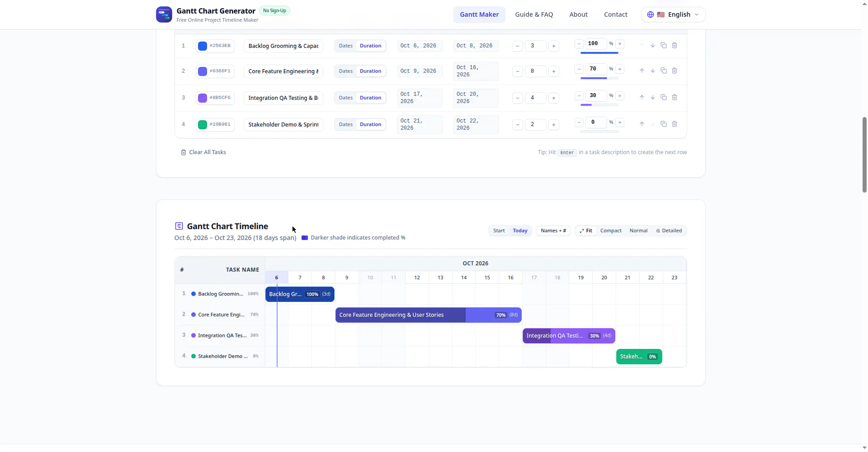Click the Gantt Chart Generator logo icon
The height and width of the screenshot is (452, 868).
(x=164, y=14)
